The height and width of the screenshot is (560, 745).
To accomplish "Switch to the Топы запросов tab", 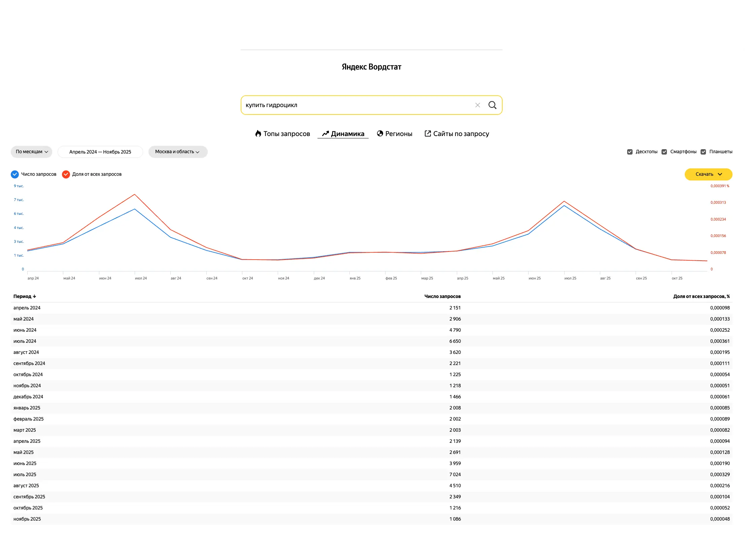I will [282, 134].
